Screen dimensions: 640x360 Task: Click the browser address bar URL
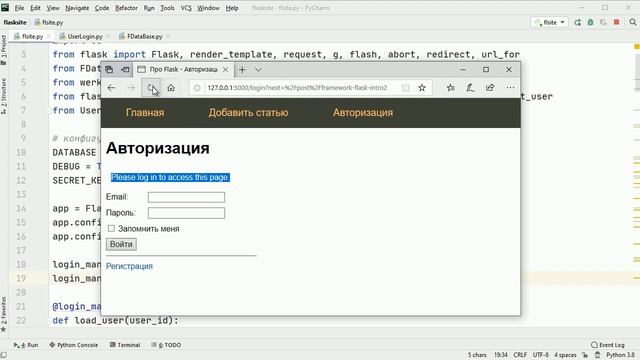click(x=297, y=88)
